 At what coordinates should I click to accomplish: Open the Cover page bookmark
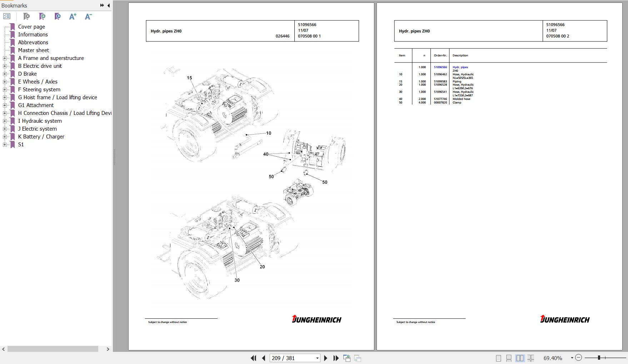coord(31,27)
